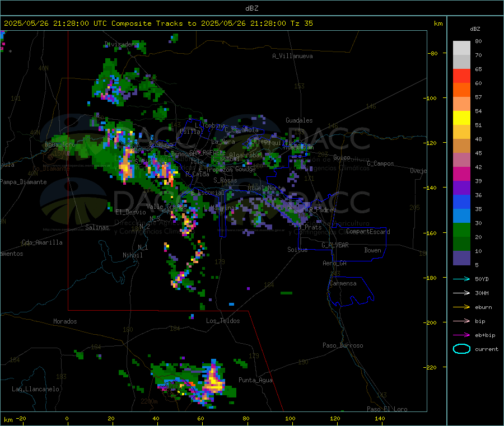
Task: Click the Nihuil place label
Action: (x=133, y=255)
